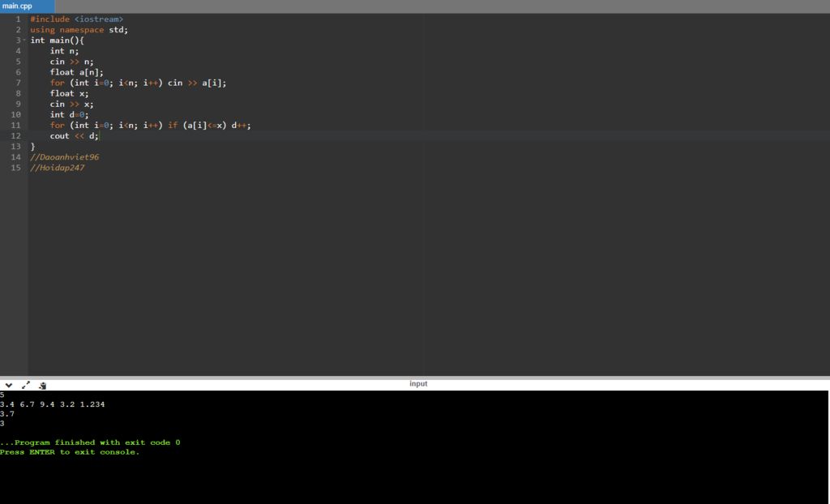Click the 'cout << d;' line
830x504 pixels.
[74, 135]
